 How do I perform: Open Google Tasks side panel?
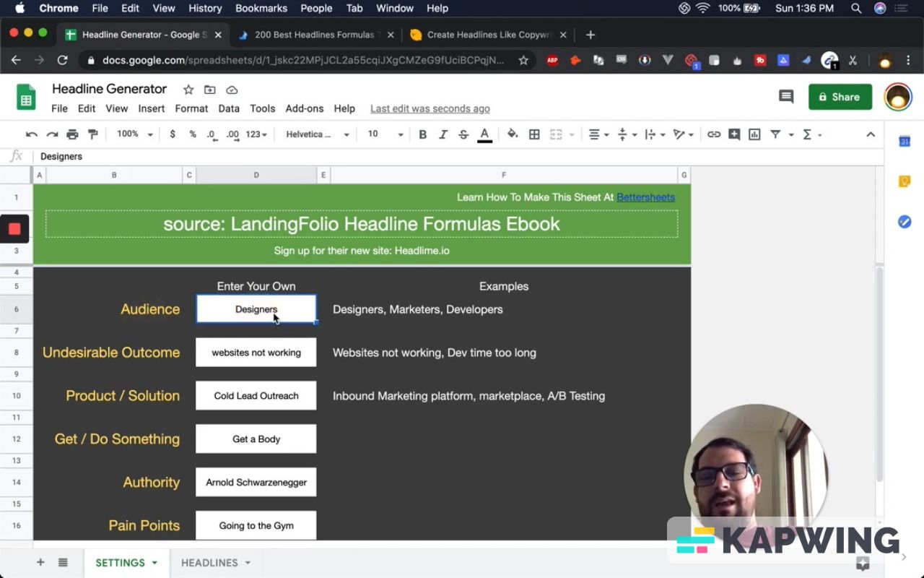(x=905, y=222)
